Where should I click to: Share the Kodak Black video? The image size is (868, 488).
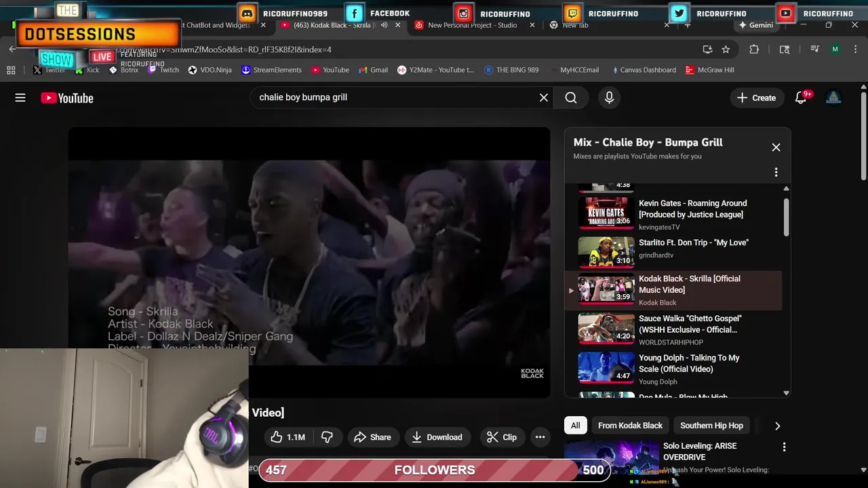(372, 437)
